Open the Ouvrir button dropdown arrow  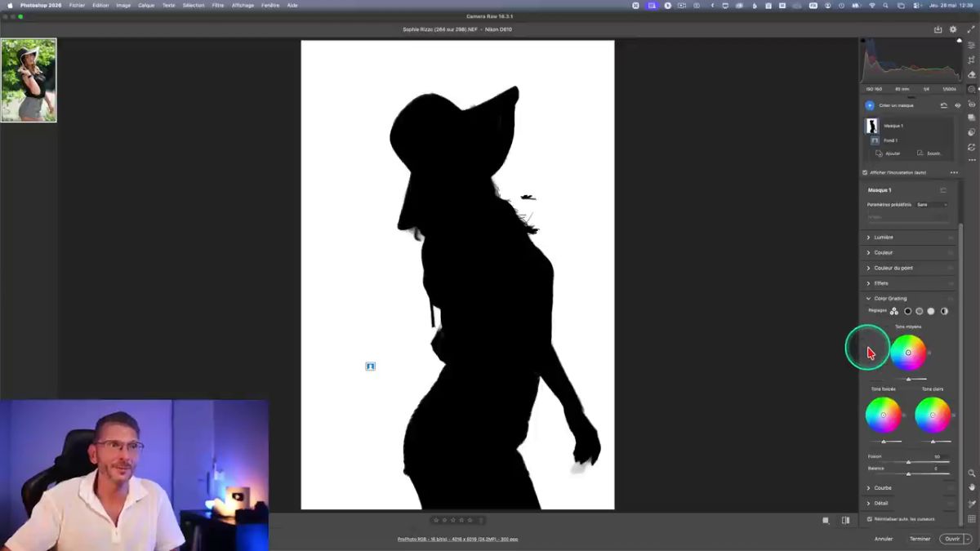click(x=968, y=539)
